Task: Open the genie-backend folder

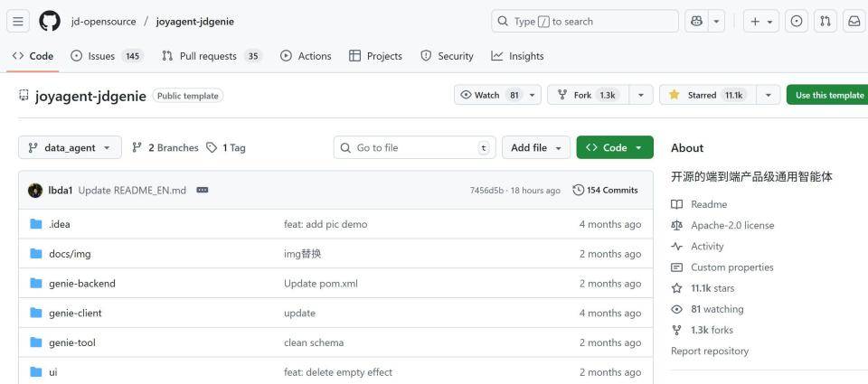Action: (x=82, y=284)
